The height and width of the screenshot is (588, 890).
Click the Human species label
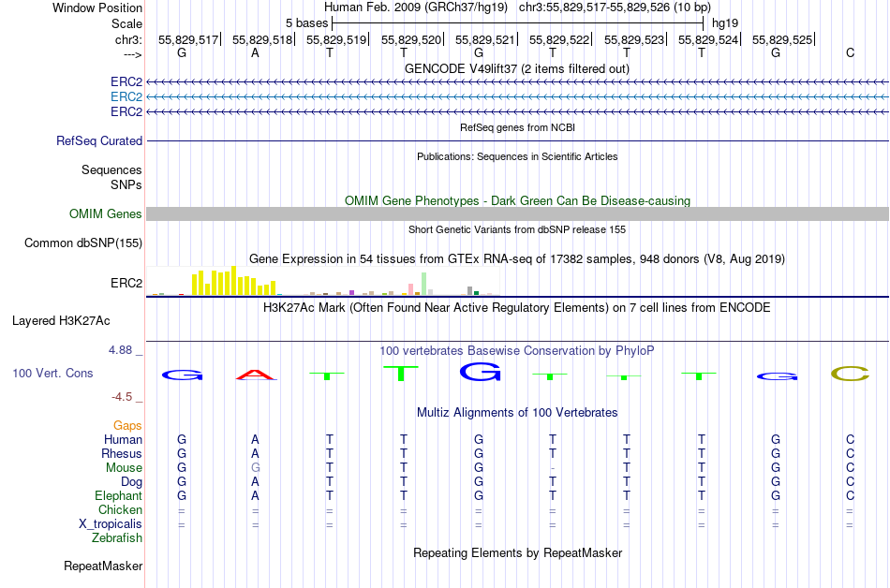[x=123, y=439]
